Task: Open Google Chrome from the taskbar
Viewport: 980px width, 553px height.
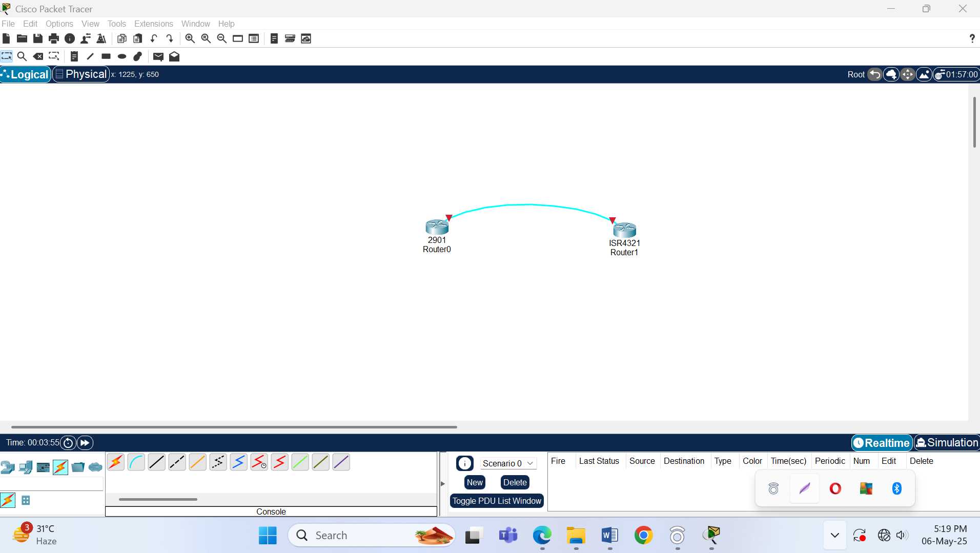Action: pos(643,536)
